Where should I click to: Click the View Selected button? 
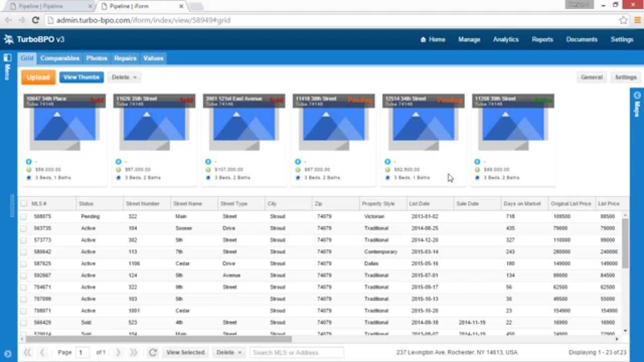pyautogui.click(x=185, y=352)
